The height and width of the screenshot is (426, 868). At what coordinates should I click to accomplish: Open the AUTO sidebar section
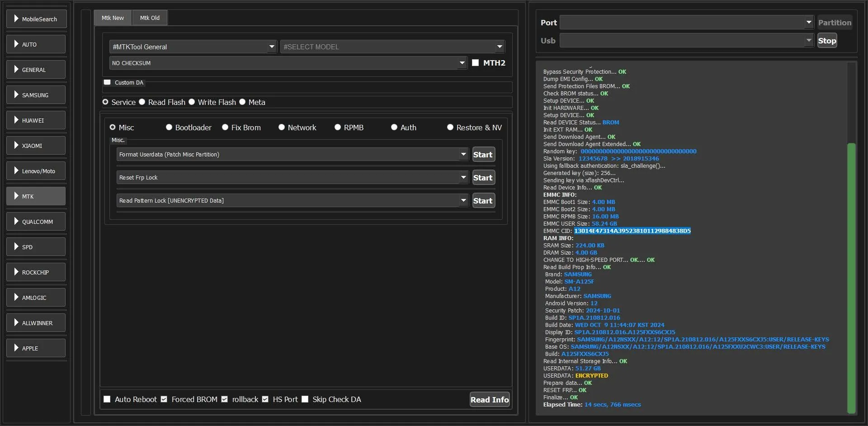click(37, 44)
